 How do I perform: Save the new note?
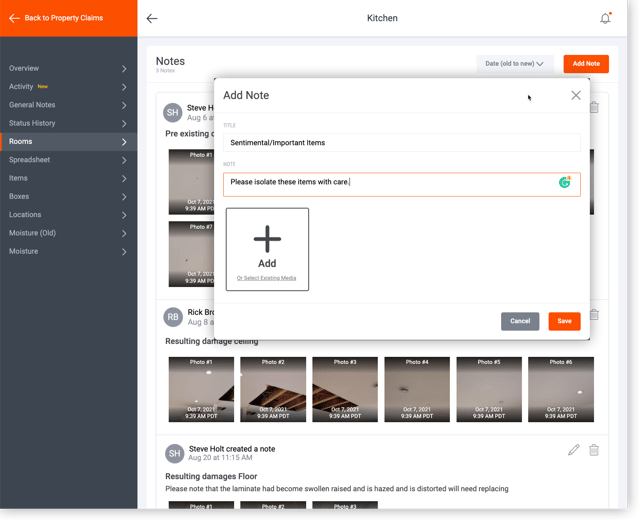coord(564,321)
